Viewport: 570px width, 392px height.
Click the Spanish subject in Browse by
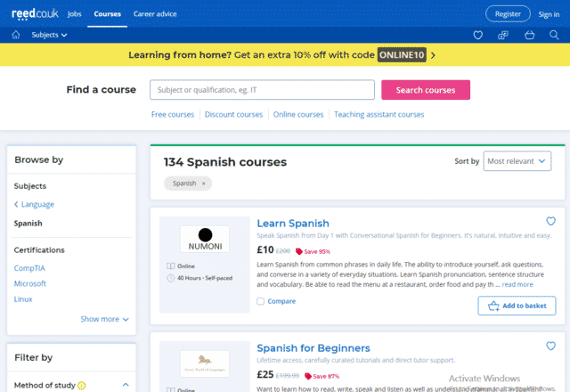coord(28,224)
